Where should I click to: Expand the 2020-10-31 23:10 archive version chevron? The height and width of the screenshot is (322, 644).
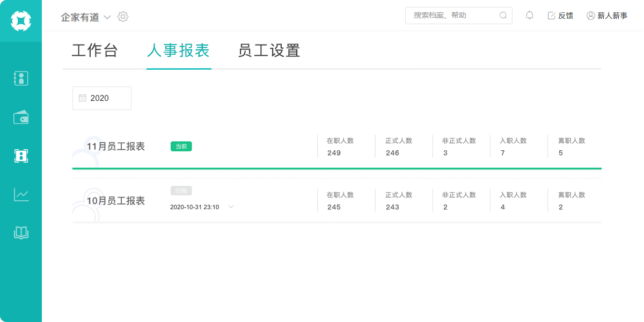tap(231, 207)
